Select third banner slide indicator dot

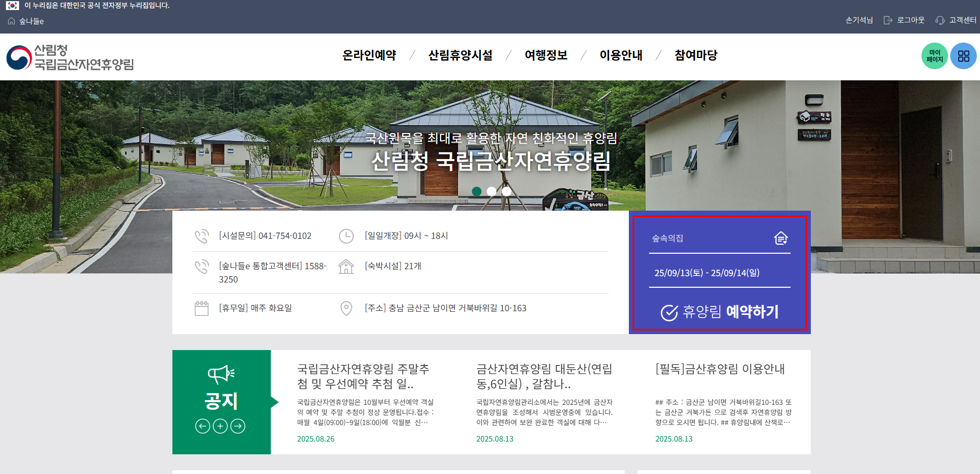[x=506, y=192]
